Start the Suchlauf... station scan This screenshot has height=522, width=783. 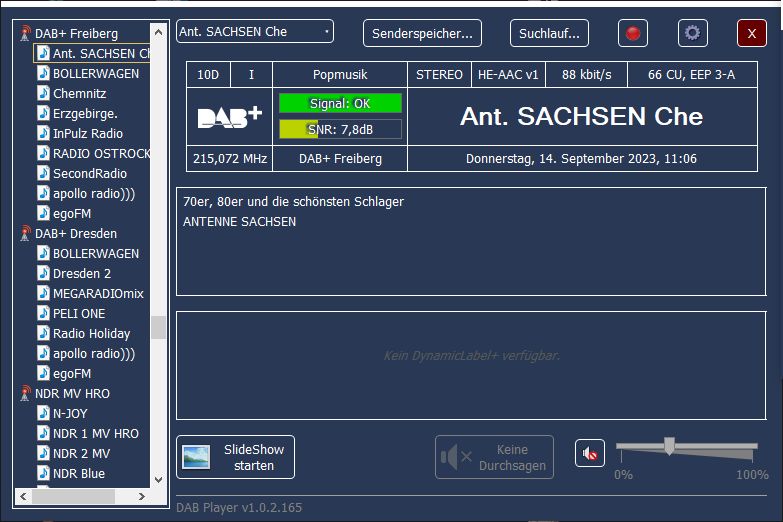point(549,33)
